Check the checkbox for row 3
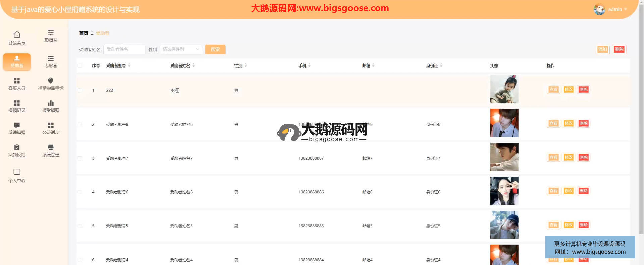 tap(80, 158)
